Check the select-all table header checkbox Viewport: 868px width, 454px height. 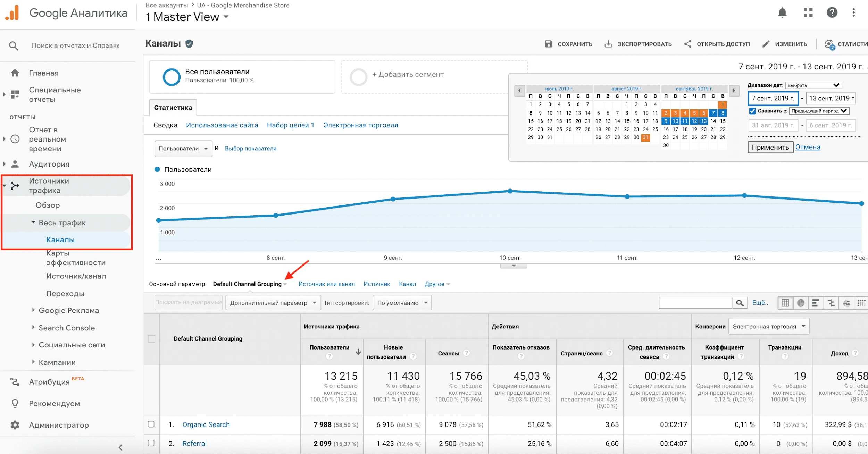tap(151, 339)
